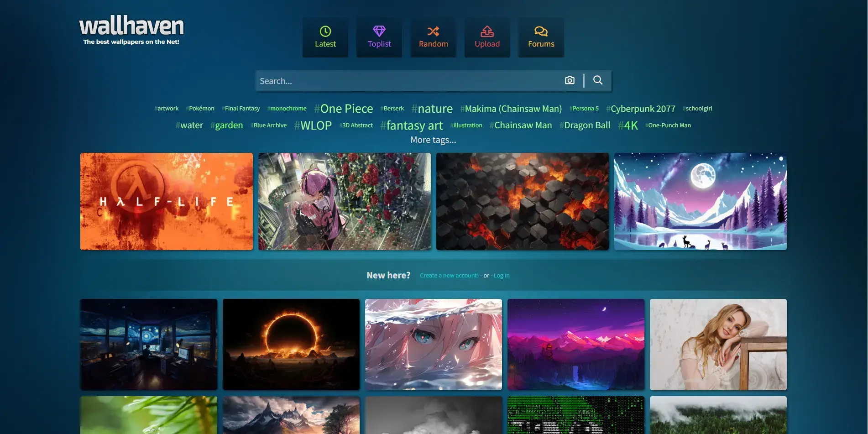Click the wallhaven logo
Screen dimensions: 868x434
131,30
